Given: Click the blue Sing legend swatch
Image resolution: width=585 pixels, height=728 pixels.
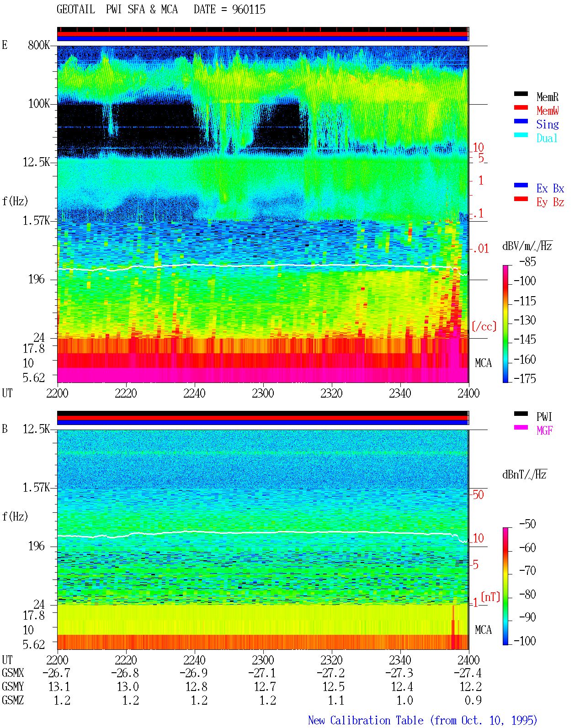Looking at the screenshot, I should [521, 122].
